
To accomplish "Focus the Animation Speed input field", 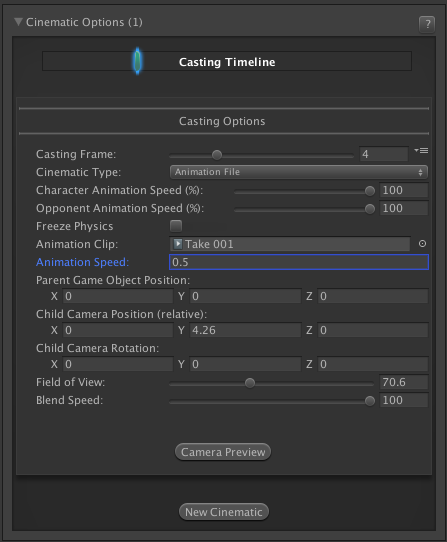I will 299,262.
